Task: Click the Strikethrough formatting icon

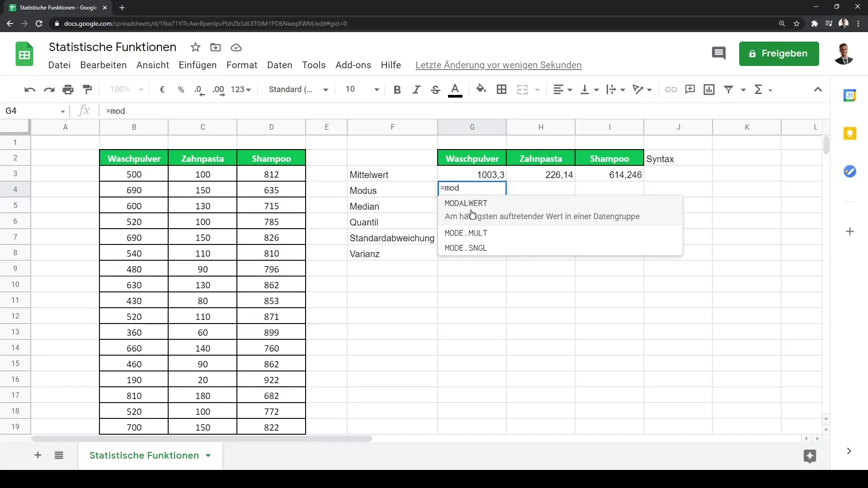Action: pyautogui.click(x=435, y=89)
